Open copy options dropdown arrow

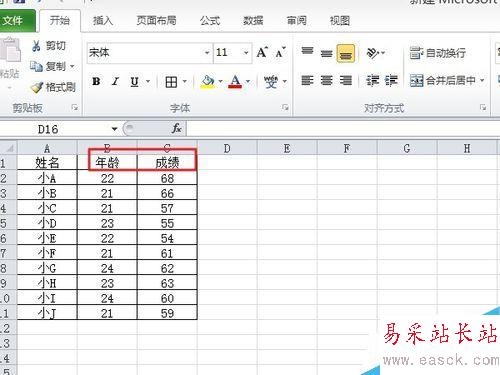72,67
